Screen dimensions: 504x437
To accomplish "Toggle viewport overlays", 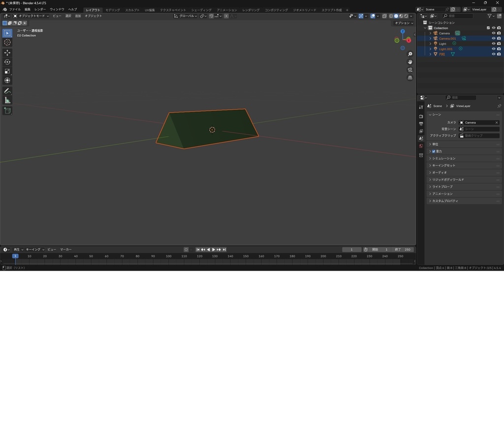I will point(373,16).
